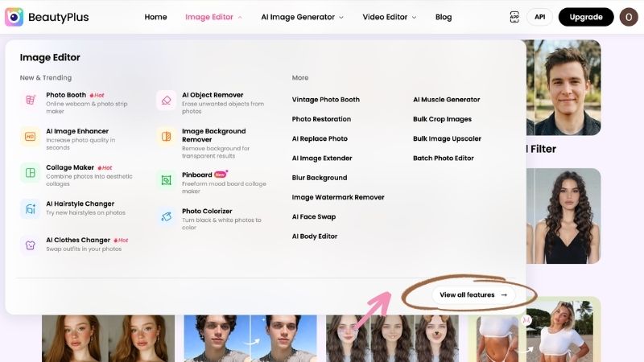The image size is (644, 362).
Task: Select Bulk Crop Images link
Action: point(442,119)
